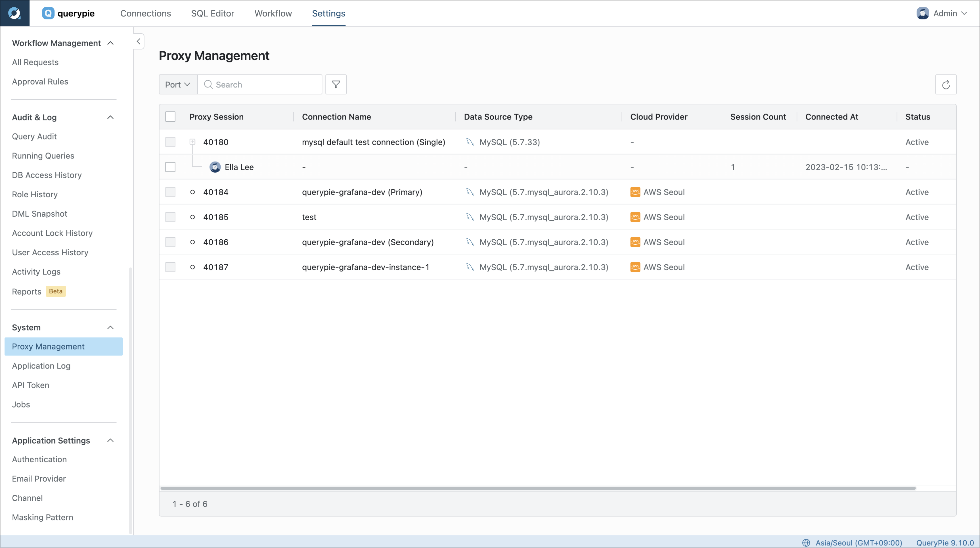Click the circle marker beside 40186
980x548 pixels.
point(192,242)
